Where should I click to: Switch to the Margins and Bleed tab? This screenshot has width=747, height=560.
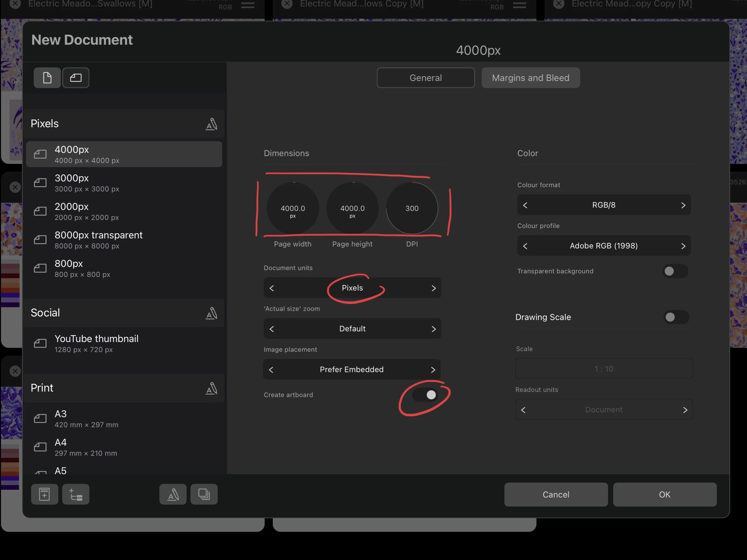[x=530, y=78]
